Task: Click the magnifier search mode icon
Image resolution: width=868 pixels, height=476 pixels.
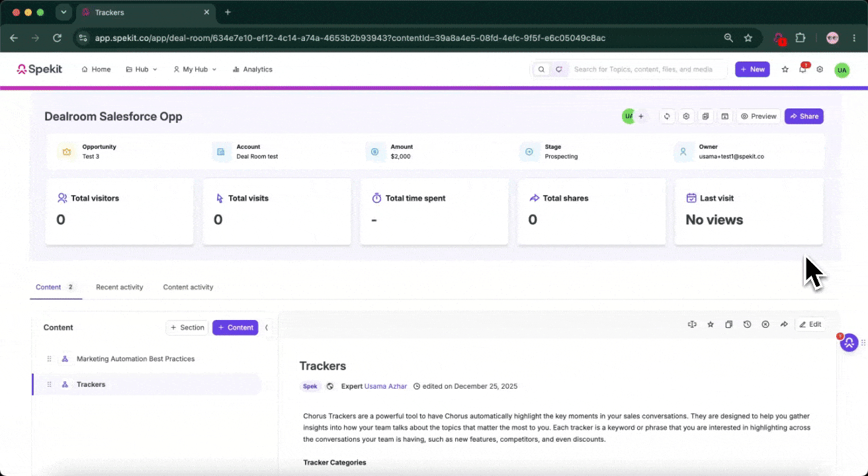Action: (541, 69)
